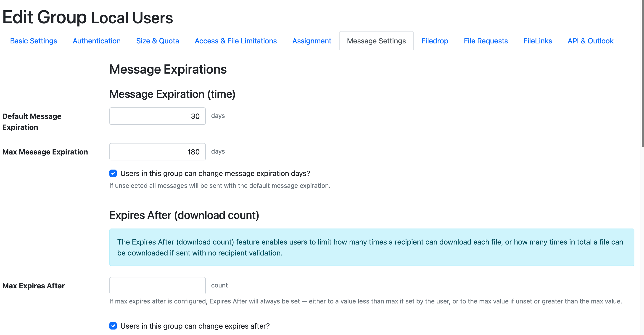The width and height of the screenshot is (644, 335).
Task: Switch to the Basic Settings tab
Action: coord(33,41)
